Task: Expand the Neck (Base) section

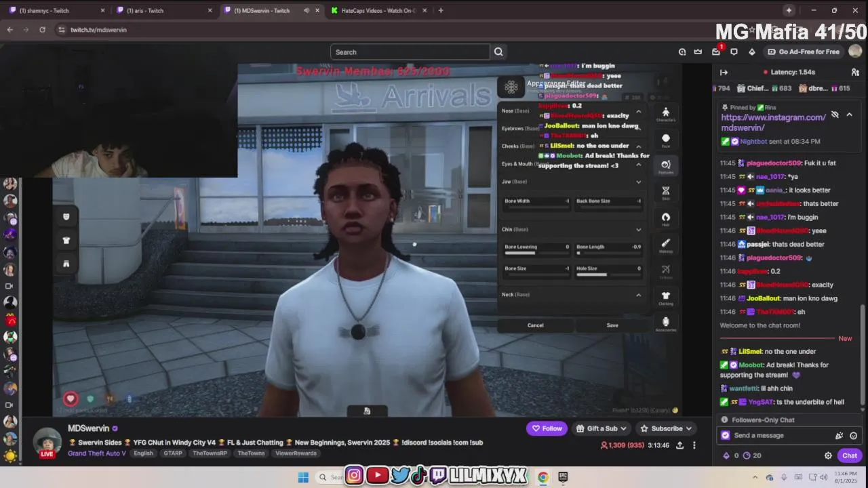Action: coord(638,295)
